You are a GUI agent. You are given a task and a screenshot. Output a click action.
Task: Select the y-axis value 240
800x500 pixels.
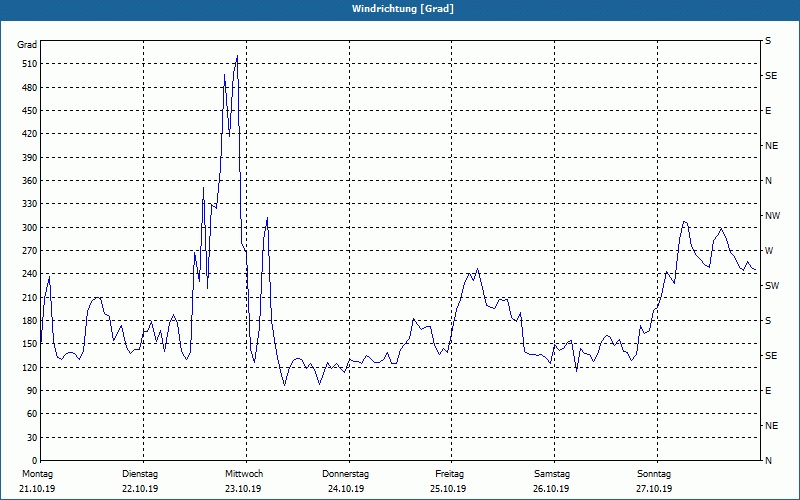(x=31, y=274)
